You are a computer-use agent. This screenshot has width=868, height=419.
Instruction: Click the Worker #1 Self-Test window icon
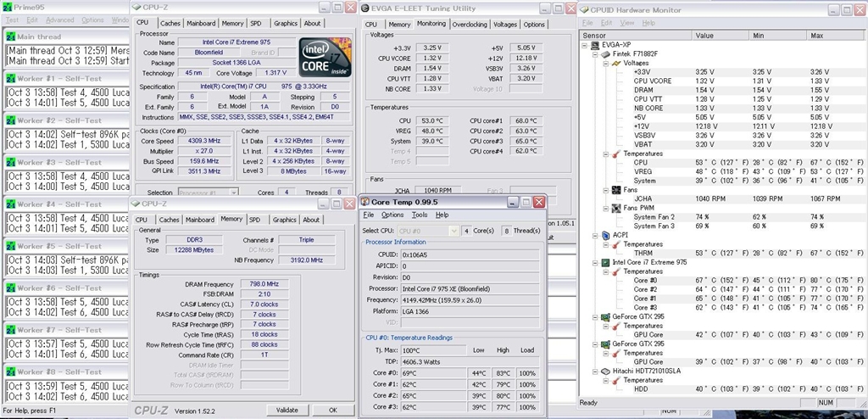(10, 78)
